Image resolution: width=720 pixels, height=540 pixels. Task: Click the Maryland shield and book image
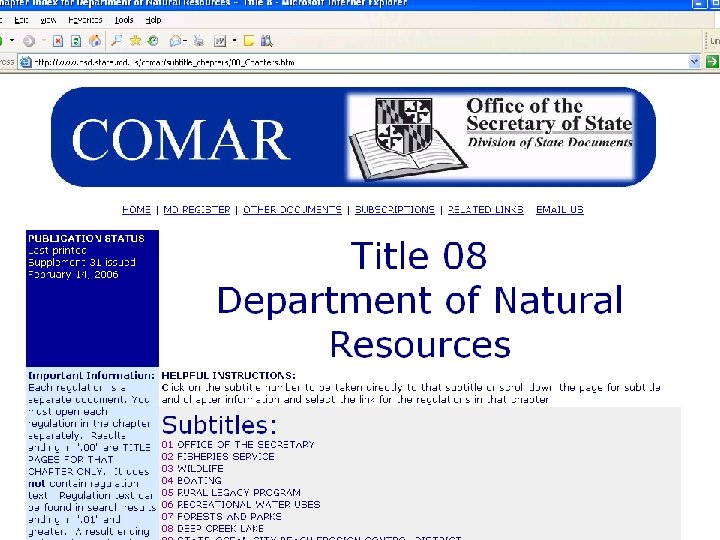(407, 139)
